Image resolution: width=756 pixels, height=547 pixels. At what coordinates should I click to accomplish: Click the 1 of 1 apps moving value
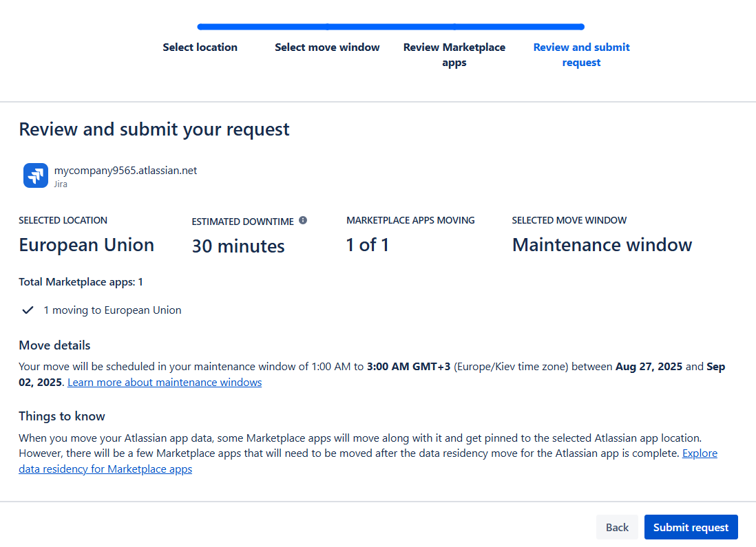[367, 245]
